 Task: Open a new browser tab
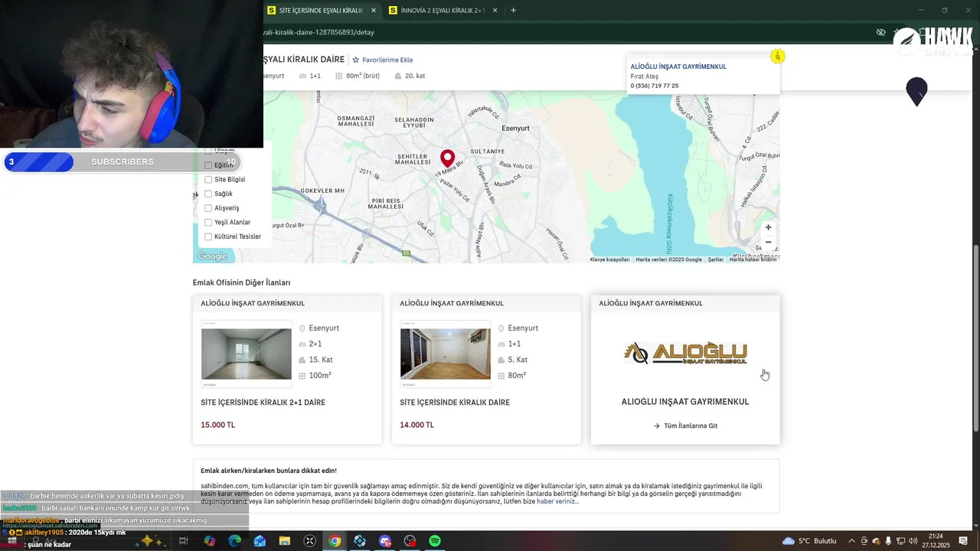[x=513, y=10]
